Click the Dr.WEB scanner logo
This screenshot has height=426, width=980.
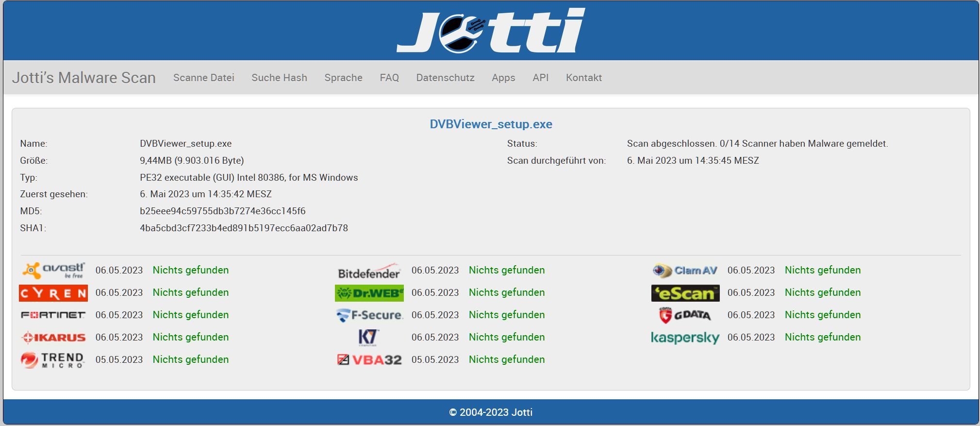click(x=369, y=293)
